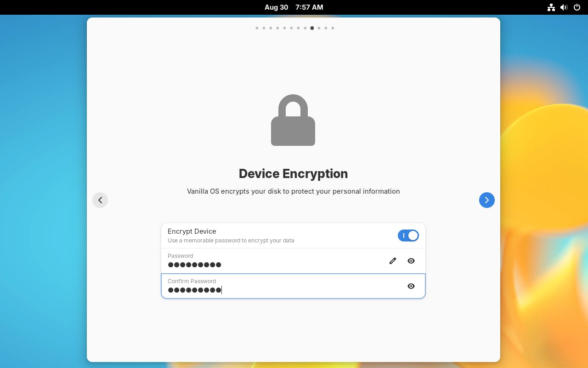Click the current highlighted page dot
Screen dimensions: 588x368
click(x=312, y=28)
